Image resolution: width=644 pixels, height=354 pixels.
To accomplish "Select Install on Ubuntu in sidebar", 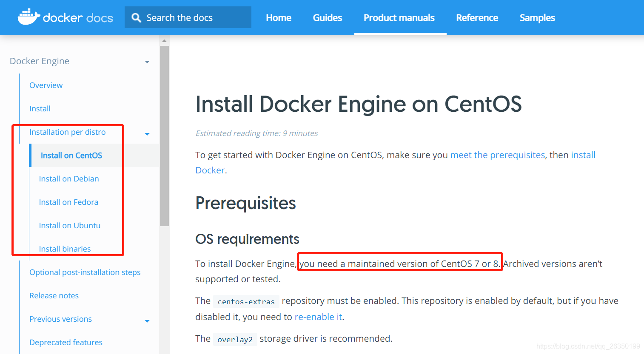I will (70, 226).
